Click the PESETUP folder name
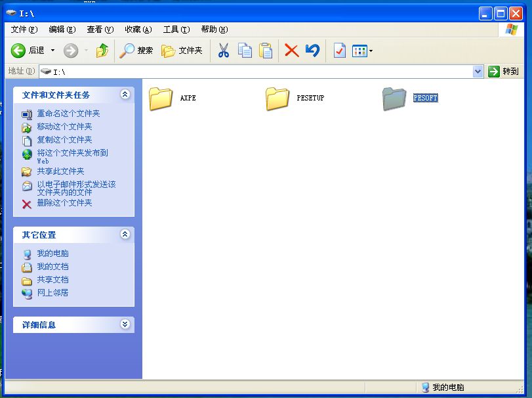 [x=310, y=98]
